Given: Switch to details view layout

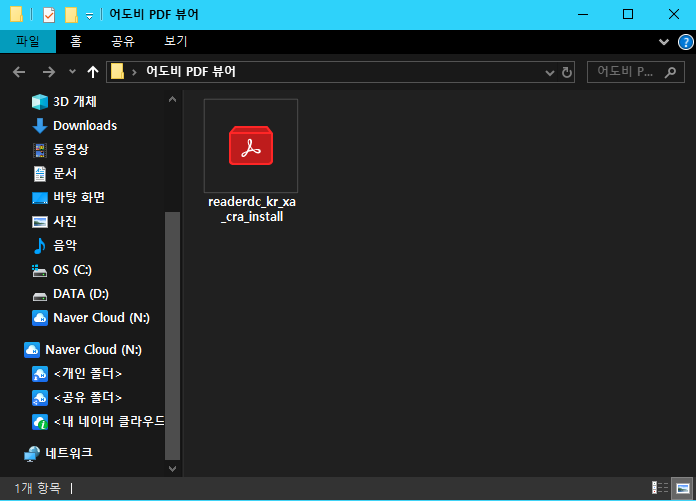Looking at the screenshot, I should pos(660,488).
